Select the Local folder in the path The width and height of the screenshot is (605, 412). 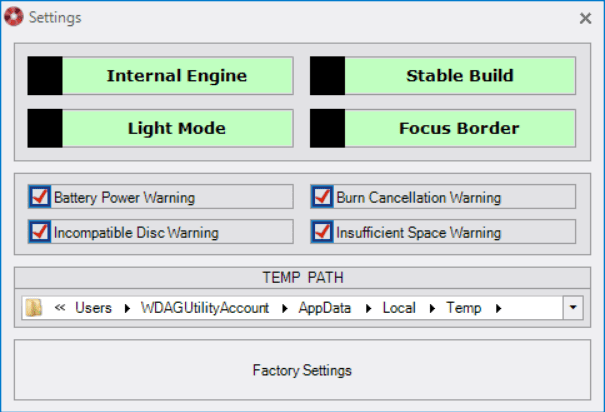pyautogui.click(x=399, y=308)
